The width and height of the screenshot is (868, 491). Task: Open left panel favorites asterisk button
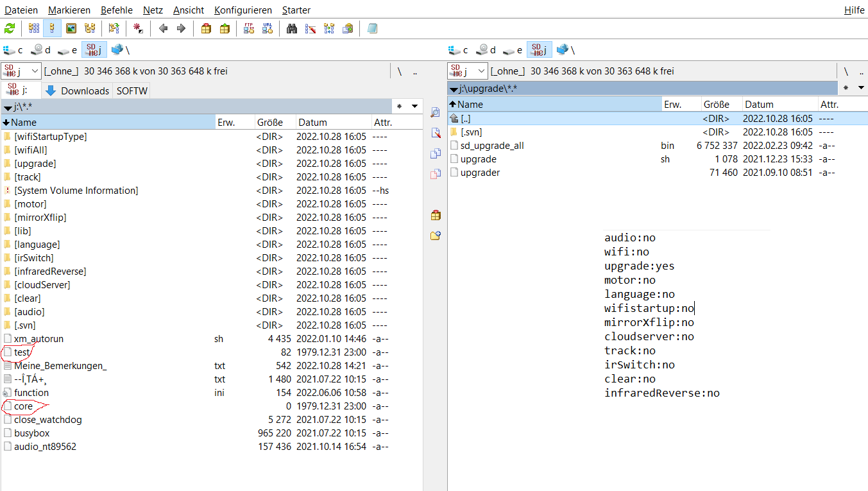click(x=400, y=107)
